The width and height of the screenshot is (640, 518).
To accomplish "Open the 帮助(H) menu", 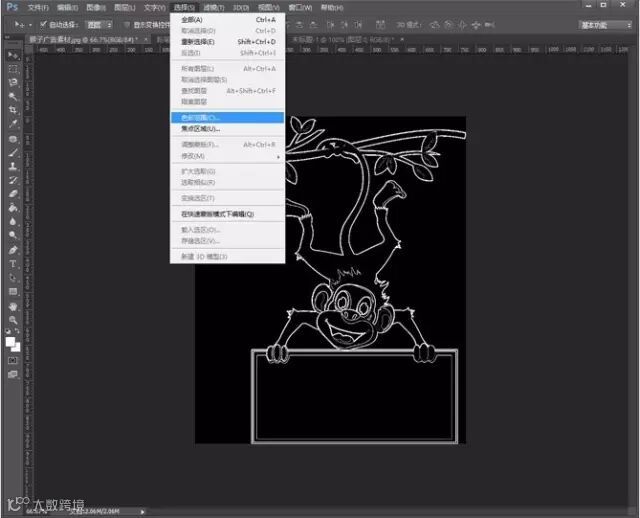I will coord(332,7).
